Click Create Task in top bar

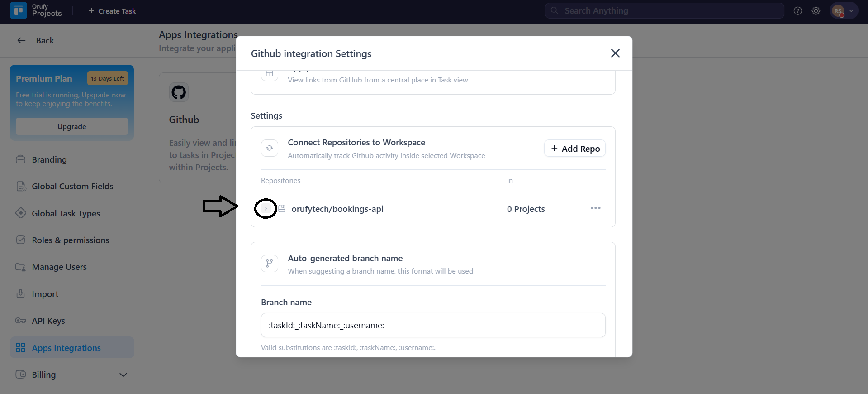112,11
